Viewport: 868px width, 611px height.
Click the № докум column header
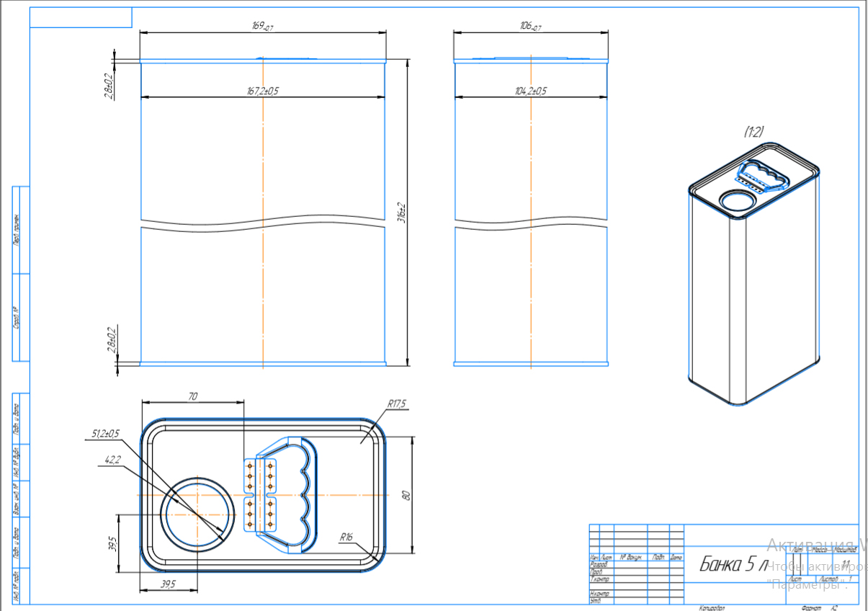(x=630, y=558)
